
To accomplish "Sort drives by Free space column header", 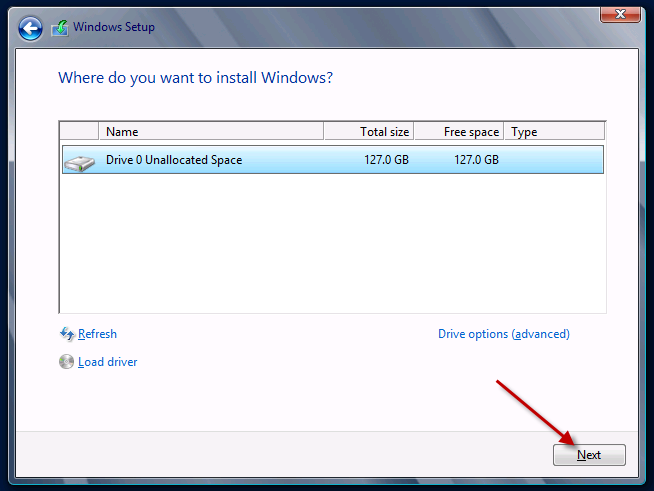I will [458, 132].
